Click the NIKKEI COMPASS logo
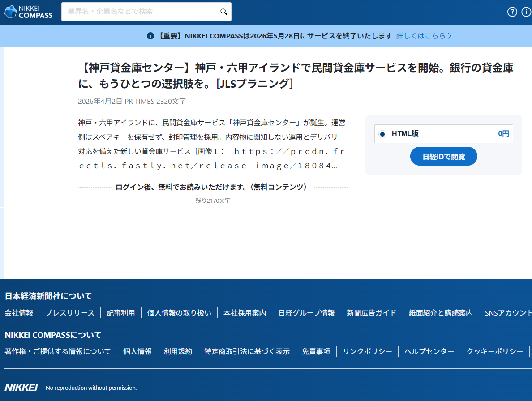 [x=28, y=12]
